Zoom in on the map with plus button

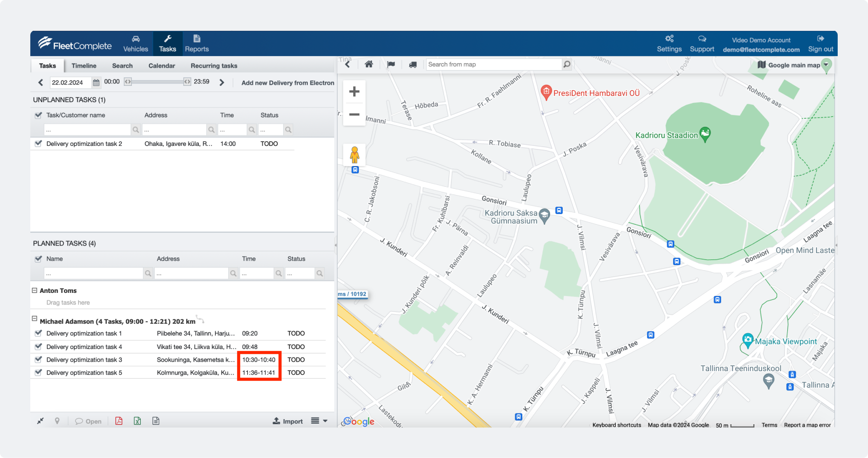[354, 91]
